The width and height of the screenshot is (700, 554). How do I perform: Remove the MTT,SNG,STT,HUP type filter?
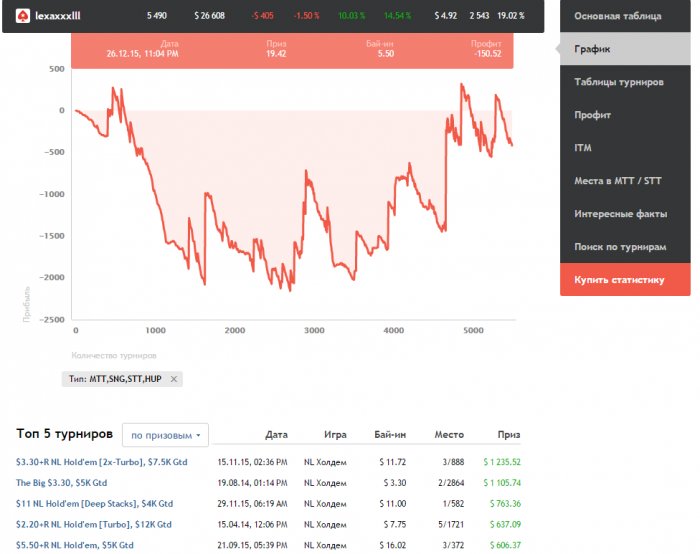click(173, 379)
